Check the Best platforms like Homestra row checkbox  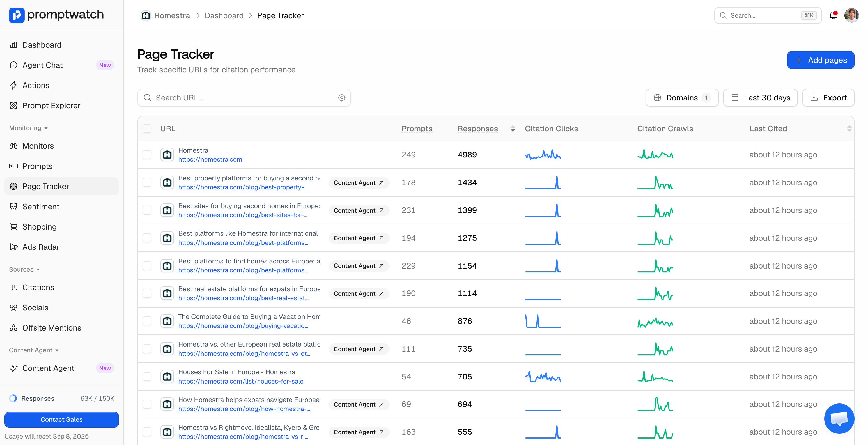pyautogui.click(x=147, y=238)
